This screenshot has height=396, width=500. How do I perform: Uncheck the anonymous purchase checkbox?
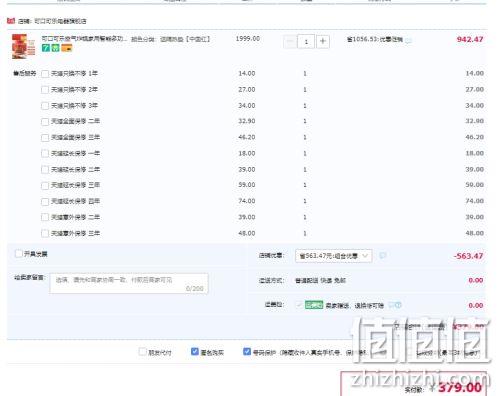[195, 352]
